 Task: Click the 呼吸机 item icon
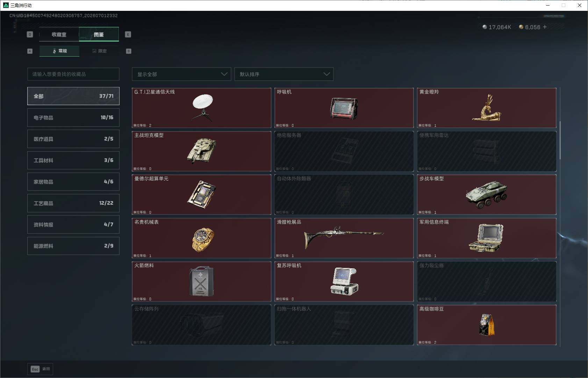[x=344, y=108]
